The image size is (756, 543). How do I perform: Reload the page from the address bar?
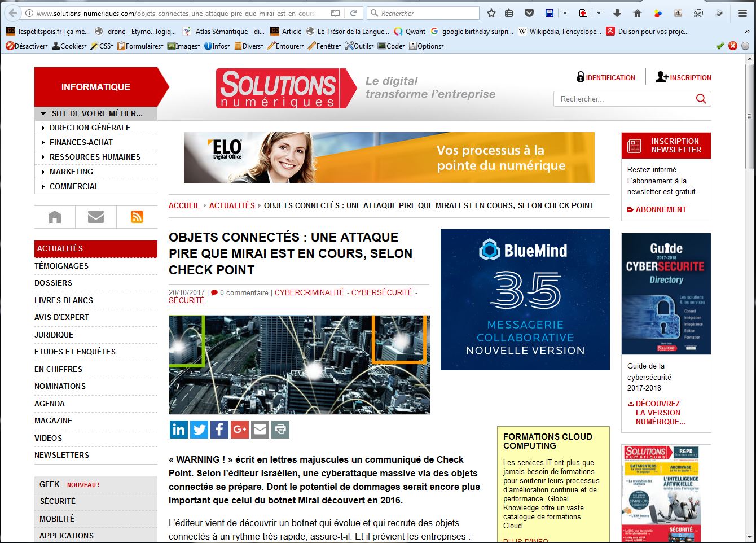[x=353, y=13]
